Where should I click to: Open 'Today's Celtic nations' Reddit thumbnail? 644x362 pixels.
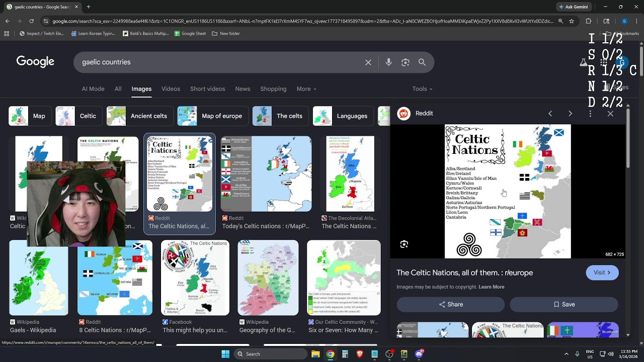coord(266,174)
